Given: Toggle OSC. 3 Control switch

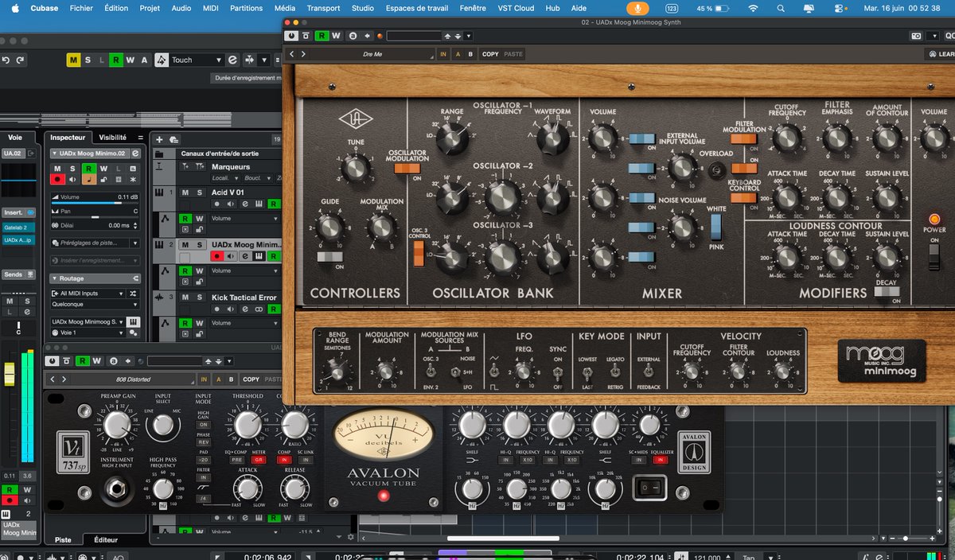Looking at the screenshot, I should tap(419, 252).
